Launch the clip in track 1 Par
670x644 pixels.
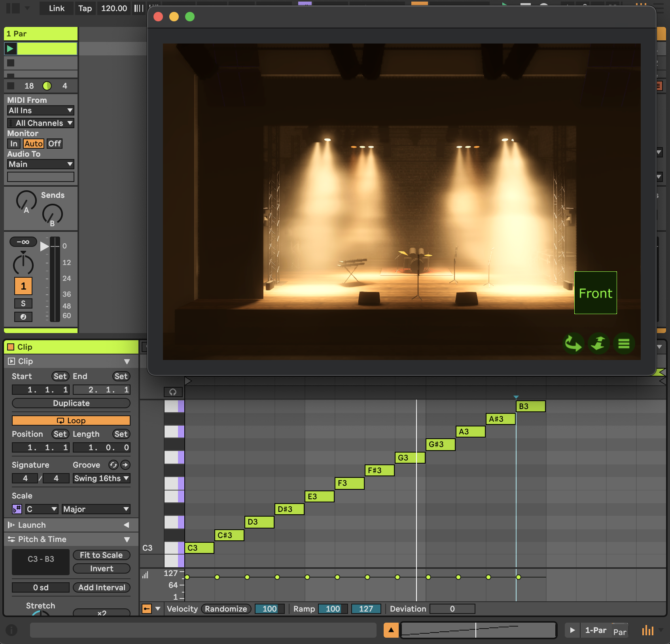pos(10,49)
